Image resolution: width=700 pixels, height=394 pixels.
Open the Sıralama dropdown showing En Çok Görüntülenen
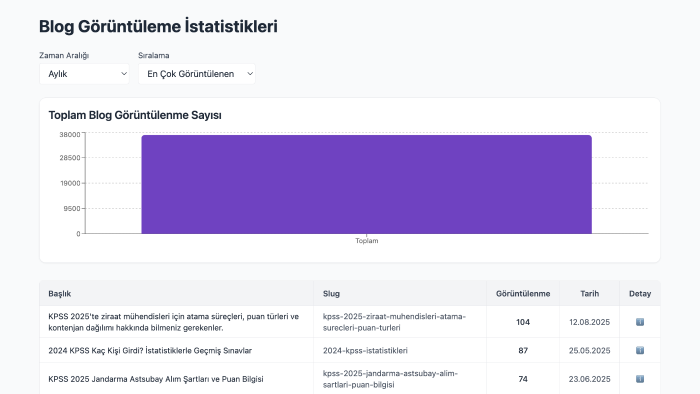pyautogui.click(x=197, y=74)
